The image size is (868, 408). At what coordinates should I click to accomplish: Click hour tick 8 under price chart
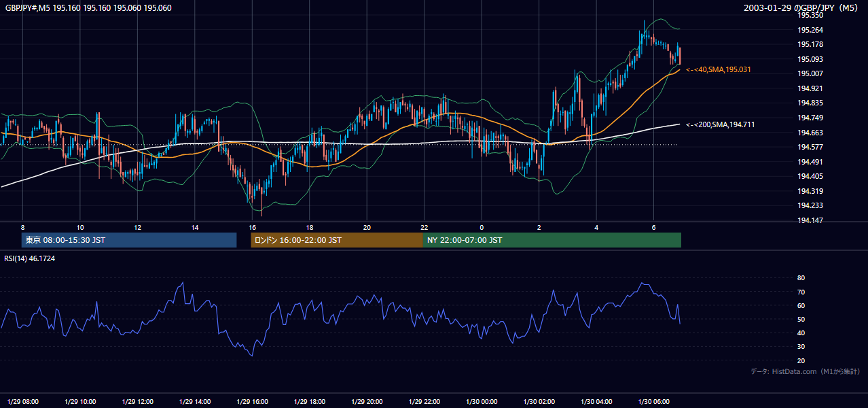(x=23, y=227)
